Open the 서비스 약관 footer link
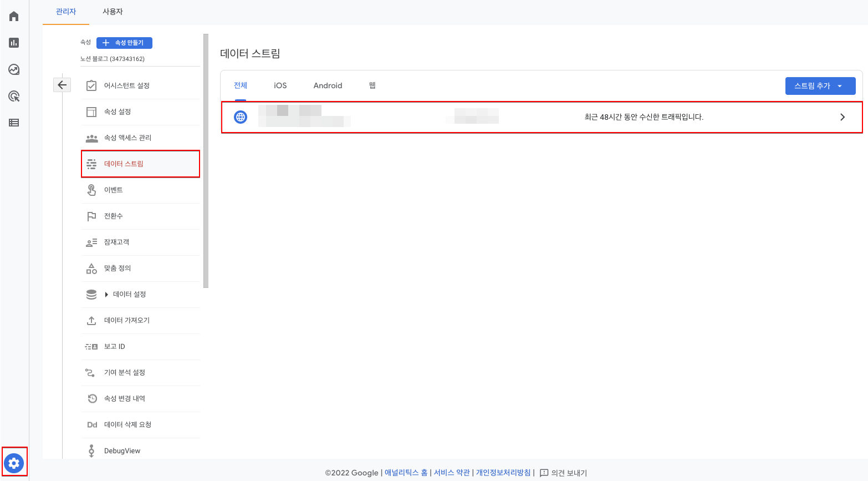The width and height of the screenshot is (868, 481). pos(452,473)
